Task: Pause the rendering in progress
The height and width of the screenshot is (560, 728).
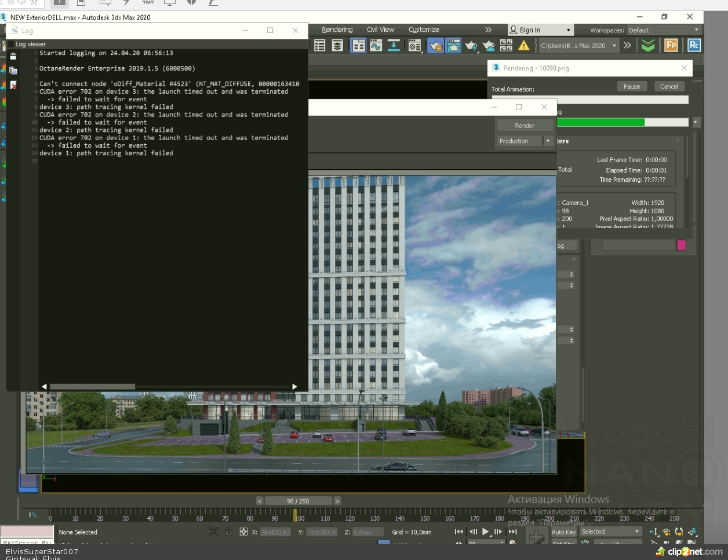Action: [x=632, y=86]
